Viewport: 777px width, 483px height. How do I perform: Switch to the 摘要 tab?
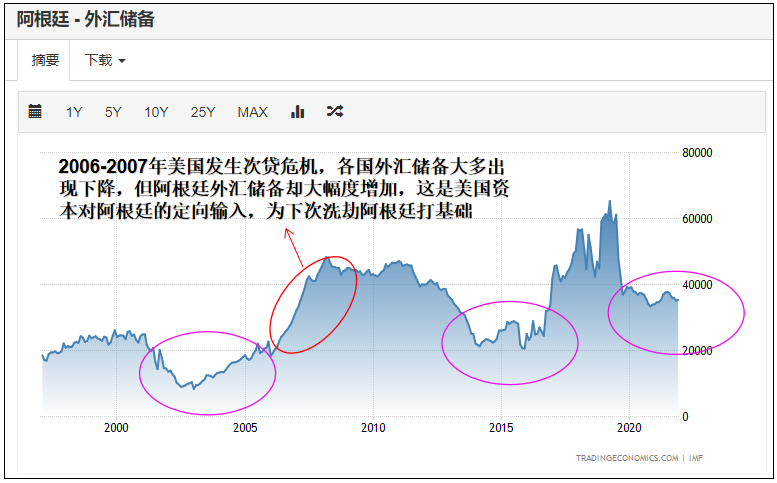click(x=45, y=60)
